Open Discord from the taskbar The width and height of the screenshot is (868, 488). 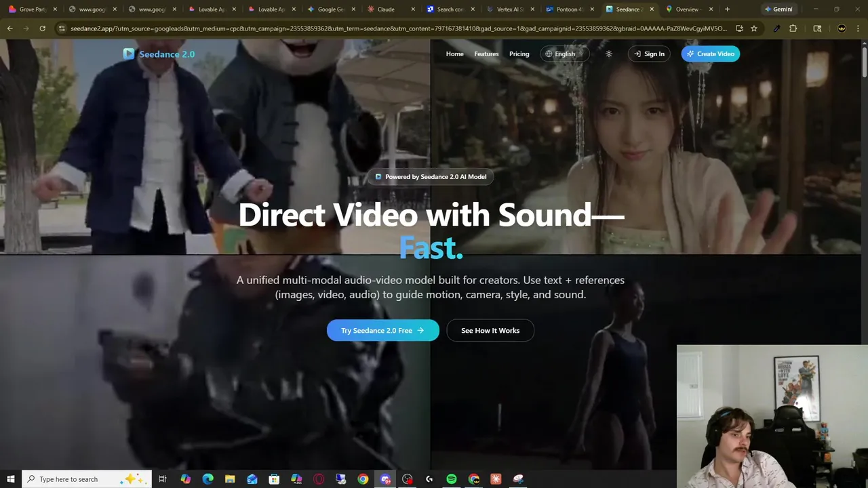pyautogui.click(x=385, y=479)
